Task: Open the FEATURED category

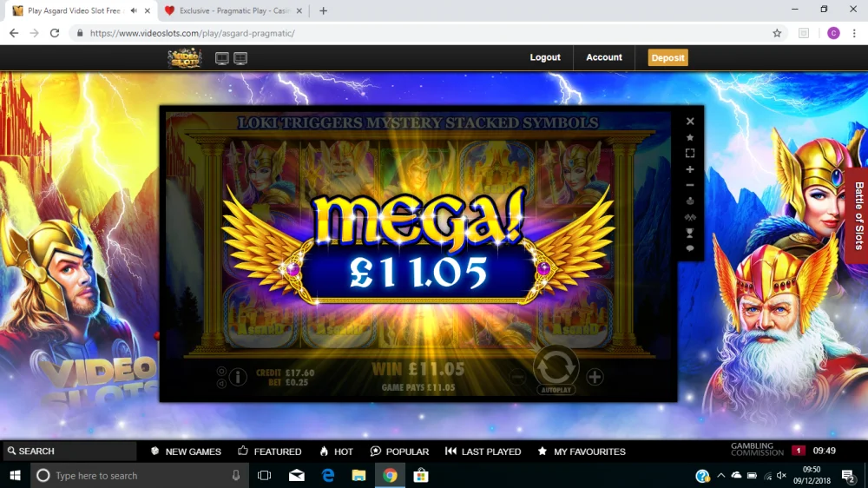Action: pyautogui.click(x=270, y=452)
